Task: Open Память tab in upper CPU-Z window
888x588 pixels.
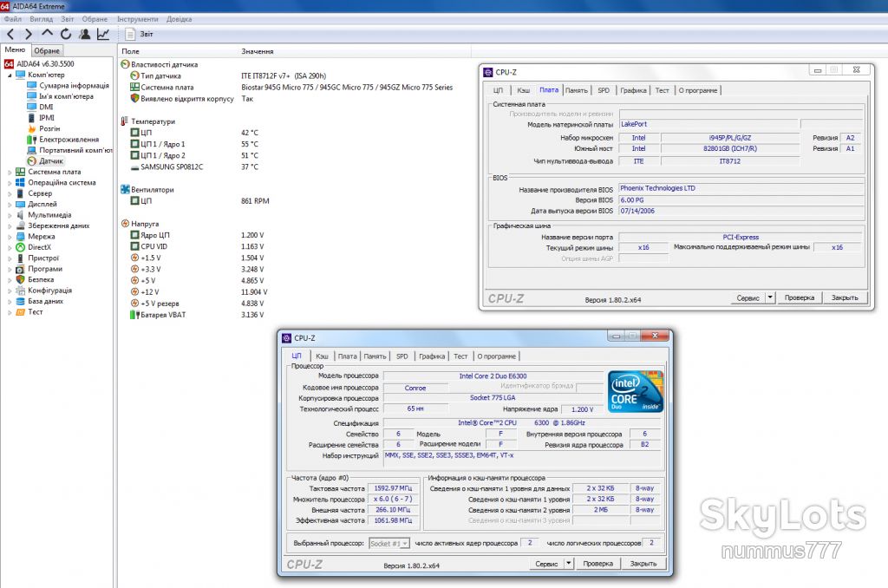Action: coord(576,90)
